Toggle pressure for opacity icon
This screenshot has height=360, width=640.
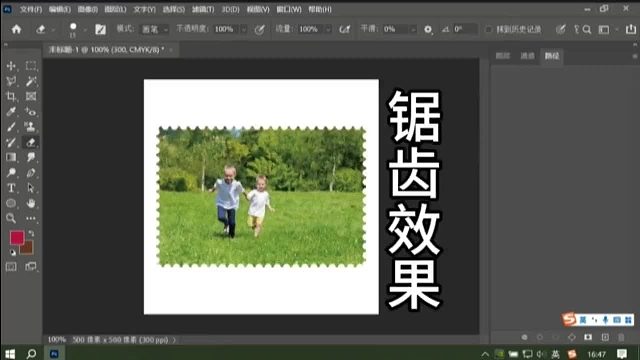(x=260, y=29)
